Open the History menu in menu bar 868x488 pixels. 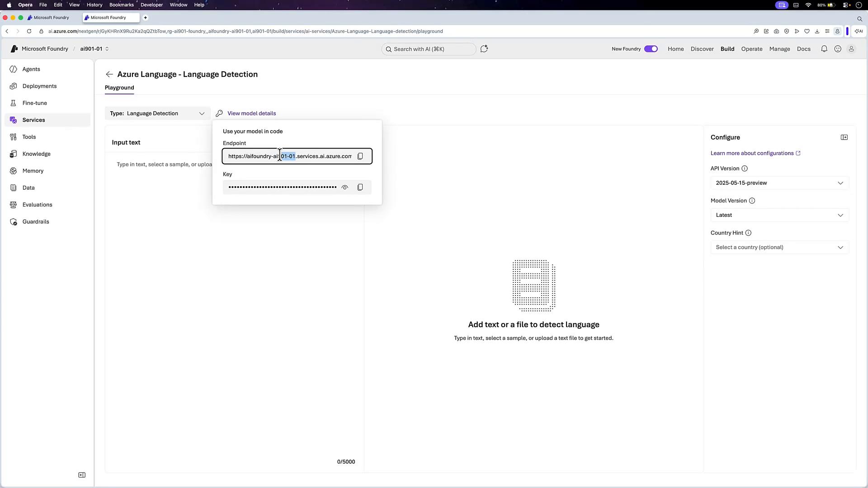(x=94, y=5)
